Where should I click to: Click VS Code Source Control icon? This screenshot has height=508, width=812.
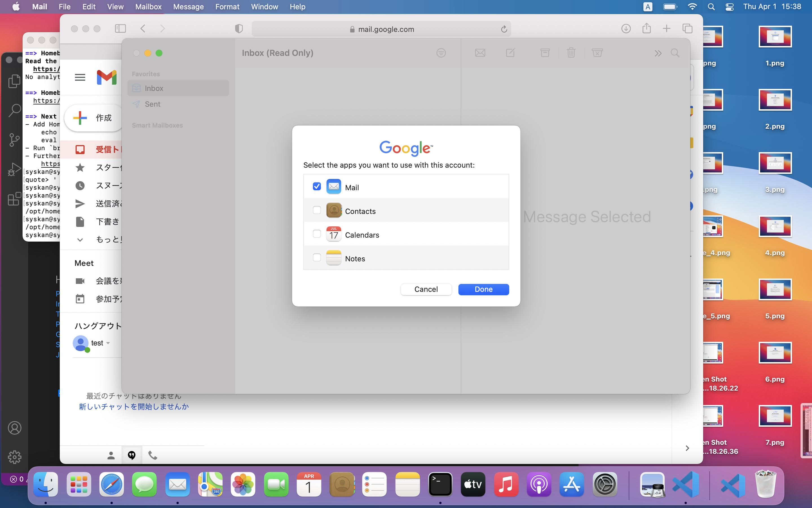[14, 140]
